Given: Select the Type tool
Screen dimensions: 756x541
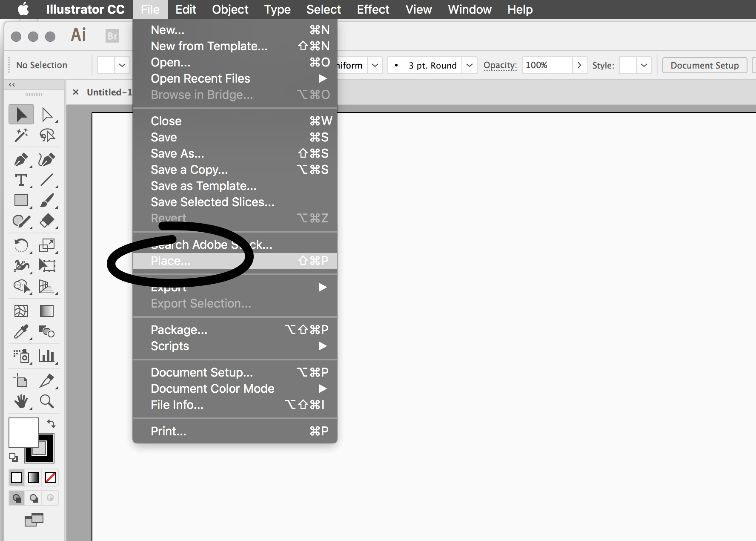Looking at the screenshot, I should pos(20,180).
